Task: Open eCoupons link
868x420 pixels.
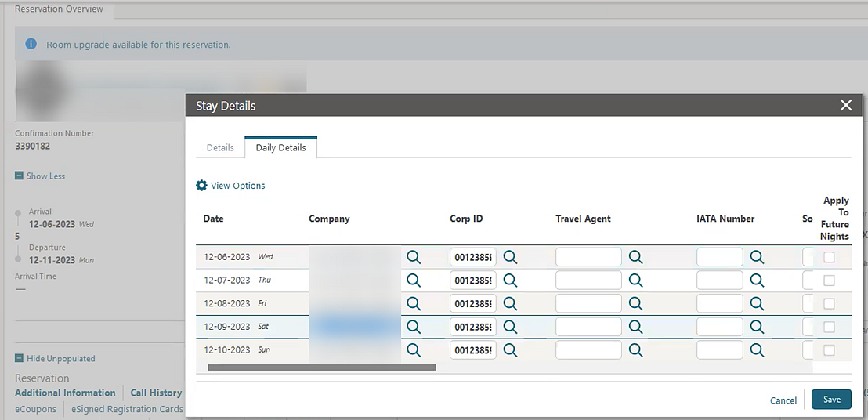Action: [35, 409]
